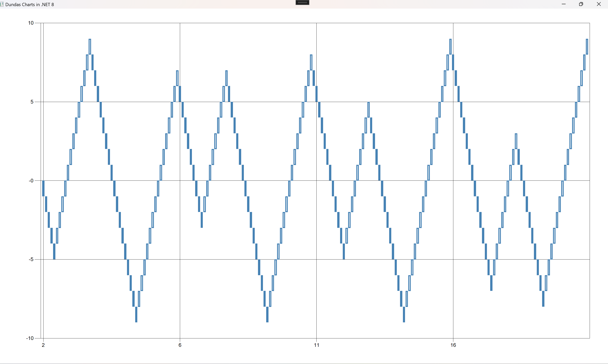
Task: Click the application icon in title bar
Action: point(2,4)
